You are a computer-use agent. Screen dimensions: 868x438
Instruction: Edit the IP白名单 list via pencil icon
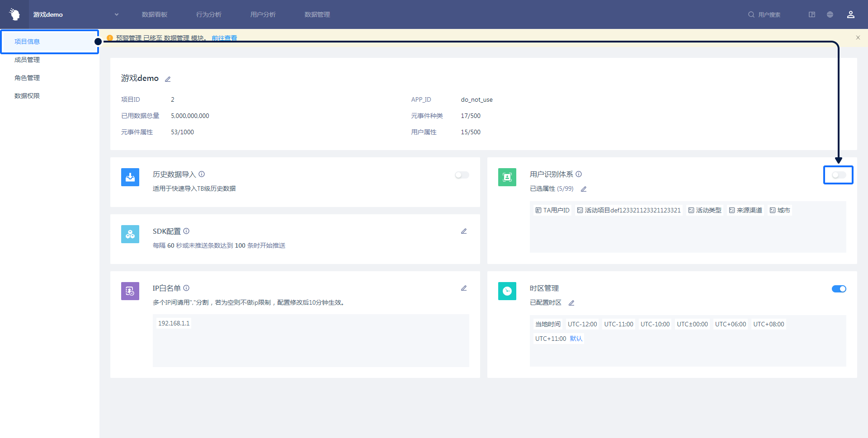[463, 288]
